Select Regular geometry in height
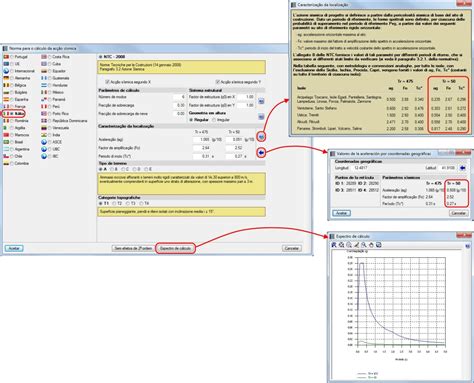The height and width of the screenshot is (383, 474). (x=192, y=120)
